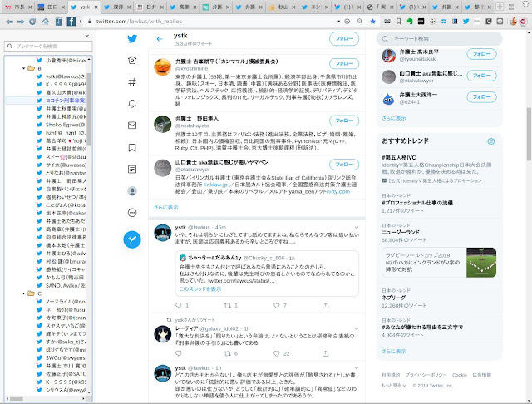This screenshot has height=404, width=532.
Task: Reply to the レーティア tweet
Action: (179, 353)
